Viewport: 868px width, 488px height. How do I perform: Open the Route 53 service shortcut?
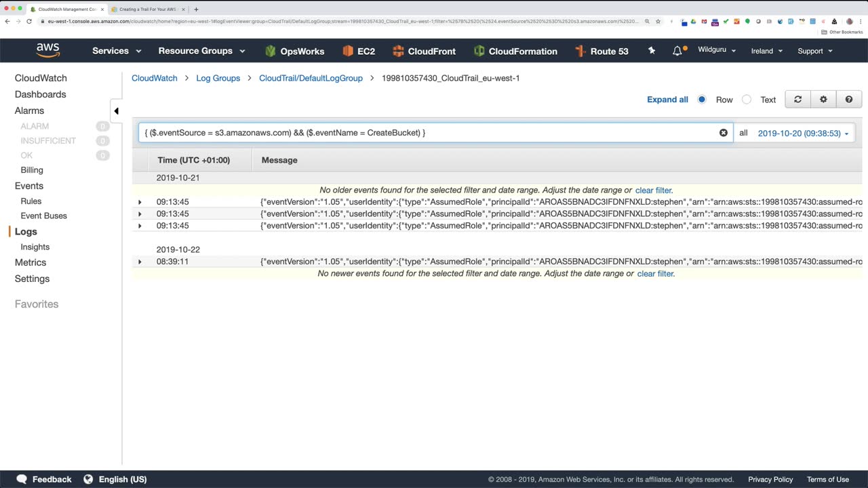coord(601,51)
